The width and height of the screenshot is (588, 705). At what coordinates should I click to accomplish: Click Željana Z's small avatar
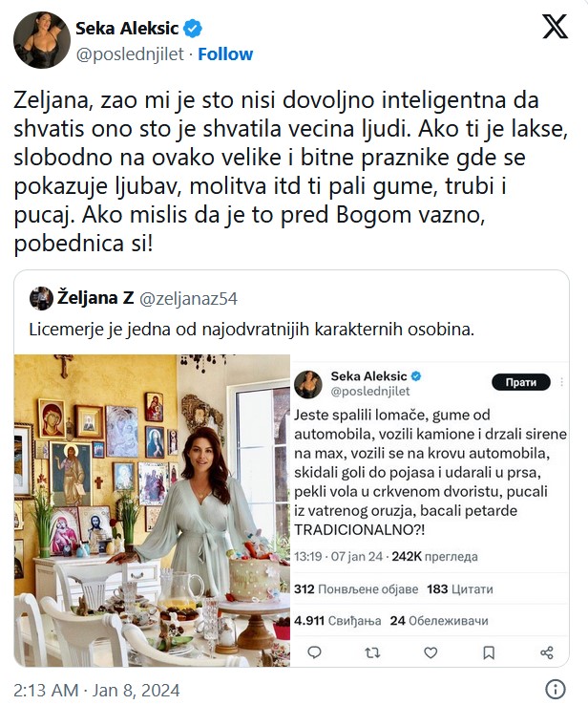tap(41, 298)
